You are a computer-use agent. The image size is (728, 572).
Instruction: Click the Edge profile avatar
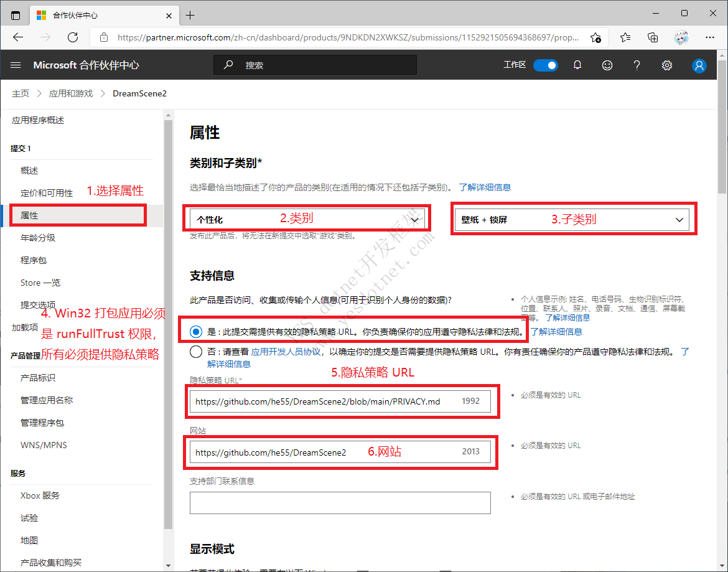click(681, 37)
